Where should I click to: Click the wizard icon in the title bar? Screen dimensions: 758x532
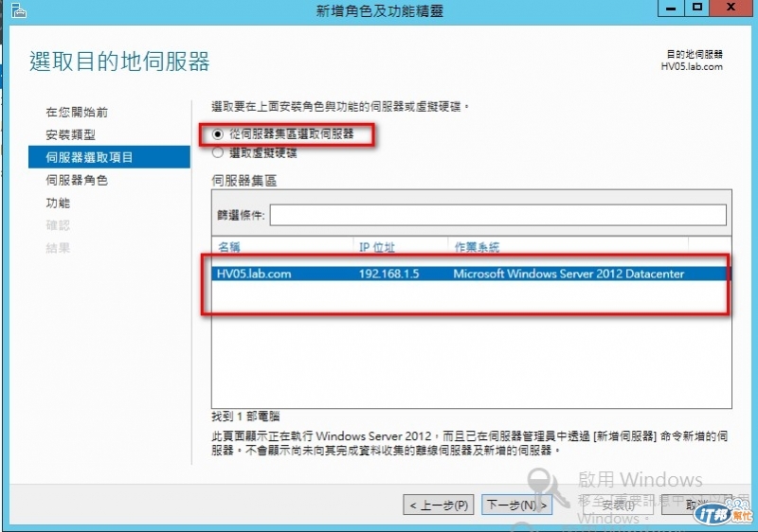tap(18, 10)
